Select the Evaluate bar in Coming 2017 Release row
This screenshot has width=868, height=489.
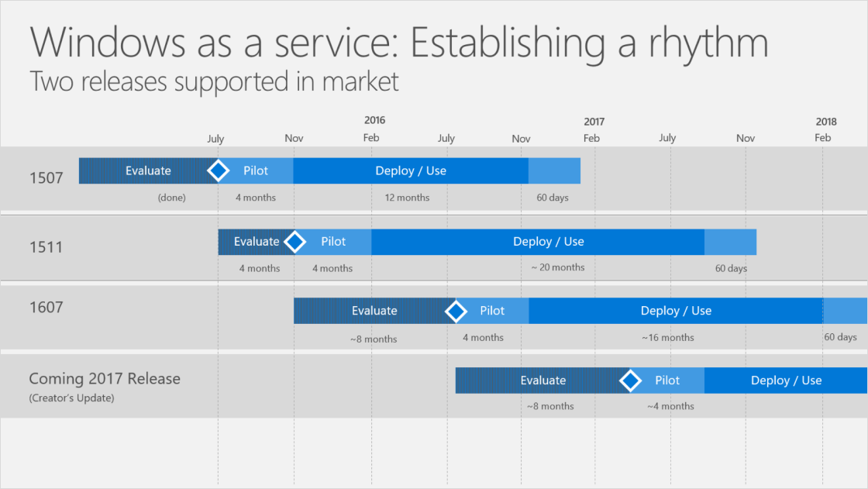[x=542, y=381]
